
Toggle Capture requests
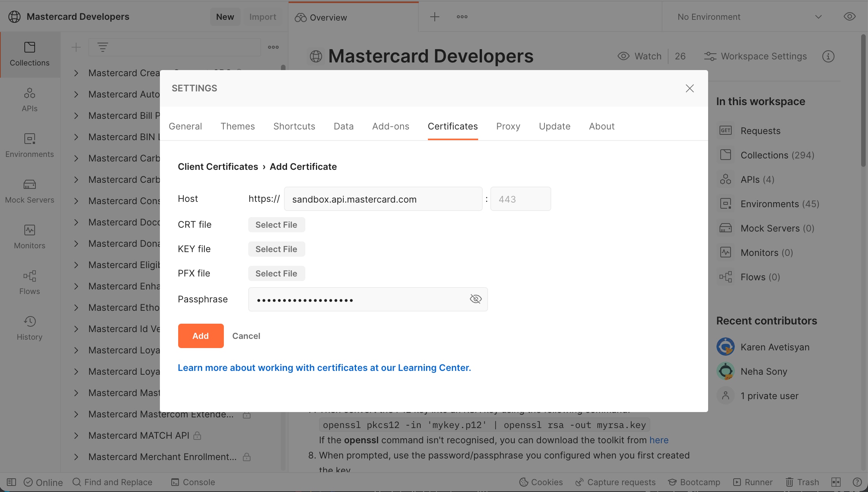[615, 482]
